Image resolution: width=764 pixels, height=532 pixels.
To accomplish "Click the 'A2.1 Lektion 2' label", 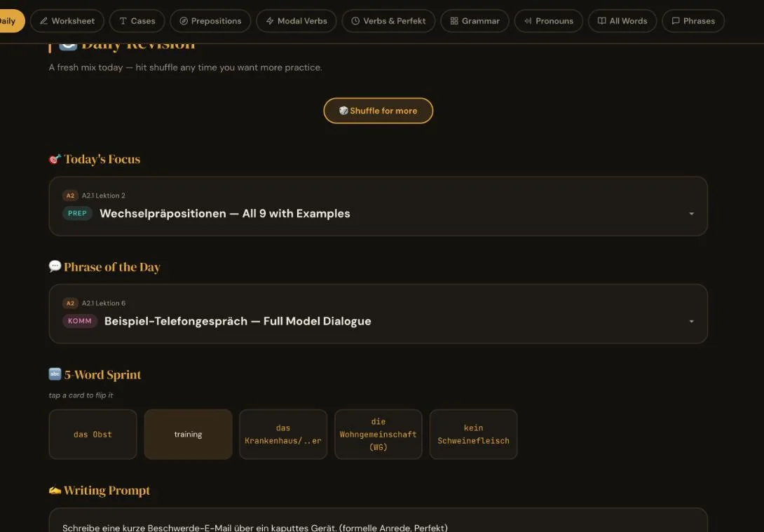I will point(103,196).
